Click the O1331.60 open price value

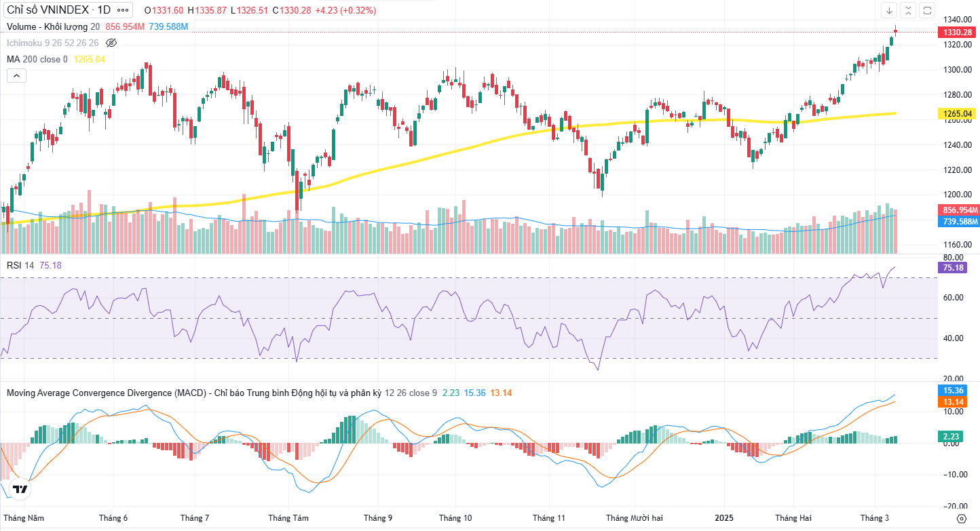tap(164, 10)
